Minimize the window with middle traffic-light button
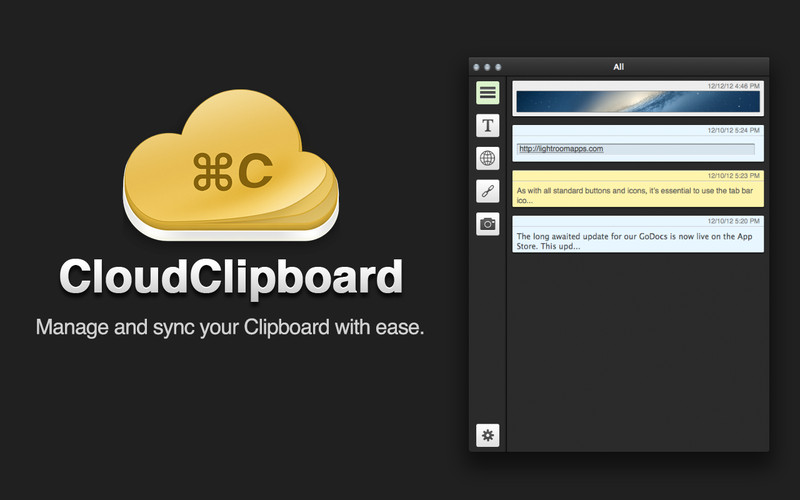 pyautogui.click(x=487, y=67)
